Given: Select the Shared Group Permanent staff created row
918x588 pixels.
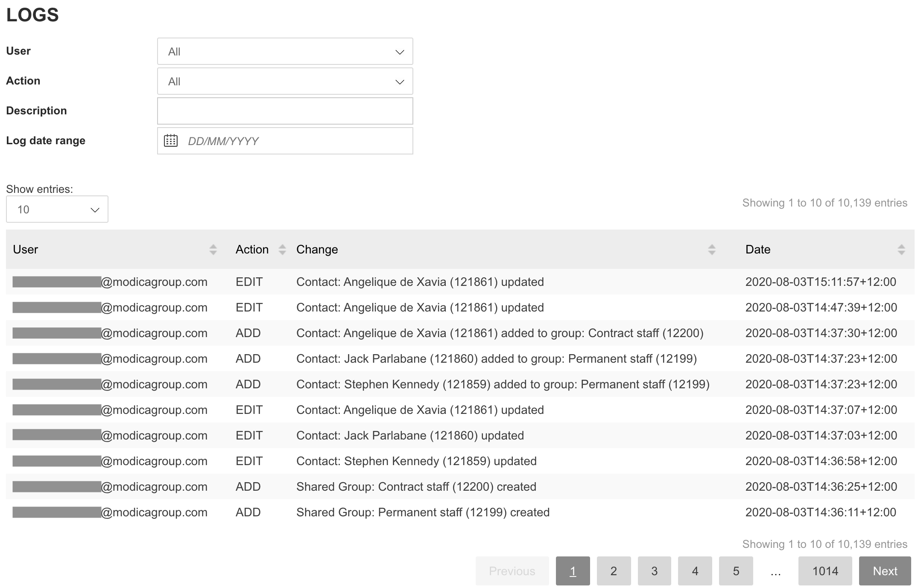Looking at the screenshot, I should click(x=423, y=512).
